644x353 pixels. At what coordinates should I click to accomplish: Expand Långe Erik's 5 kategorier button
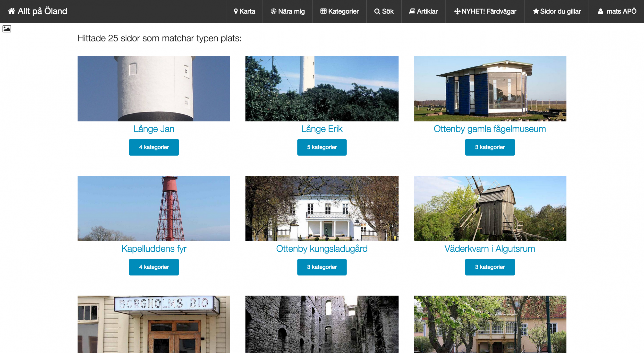coord(322,147)
